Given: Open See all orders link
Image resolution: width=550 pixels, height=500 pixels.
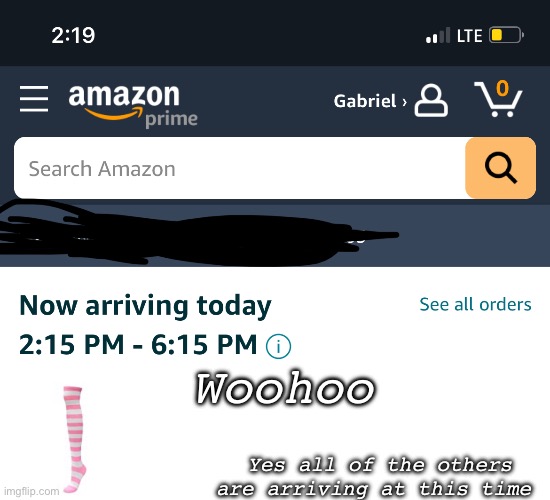Looking at the screenshot, I should pos(475,304).
